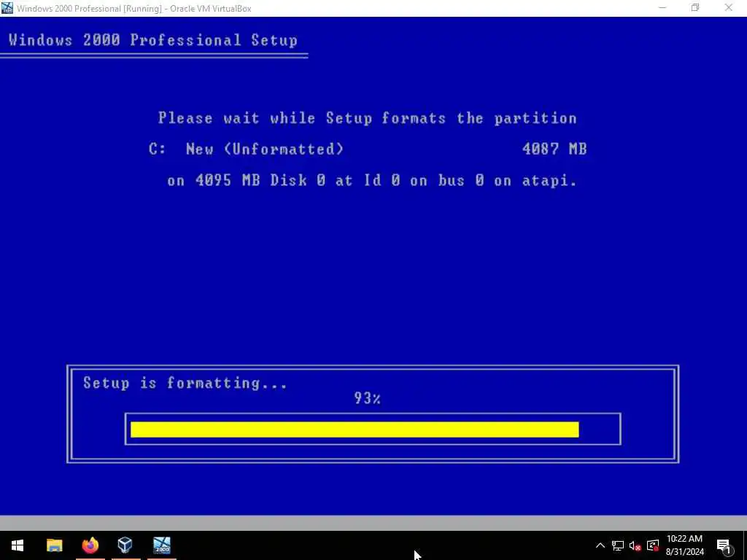Image resolution: width=747 pixels, height=560 pixels.
Task: Open network status tray icon
Action: 618,545
